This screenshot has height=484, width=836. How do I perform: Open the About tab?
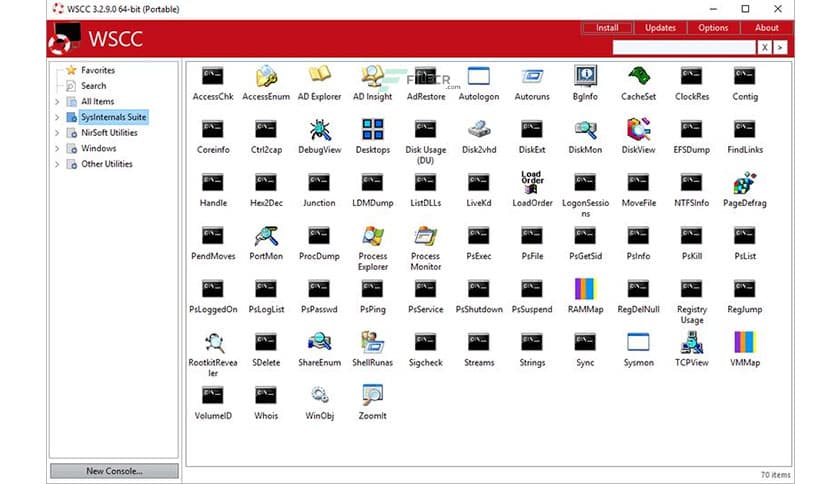766,28
